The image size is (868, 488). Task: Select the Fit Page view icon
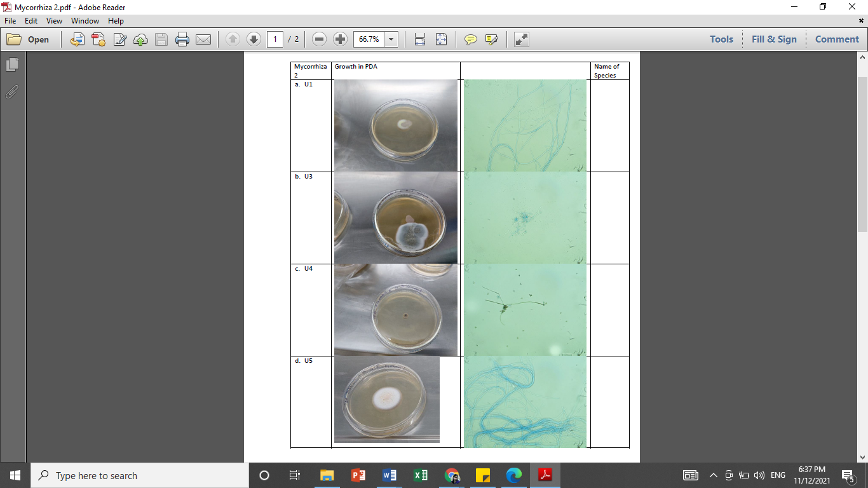click(x=440, y=39)
